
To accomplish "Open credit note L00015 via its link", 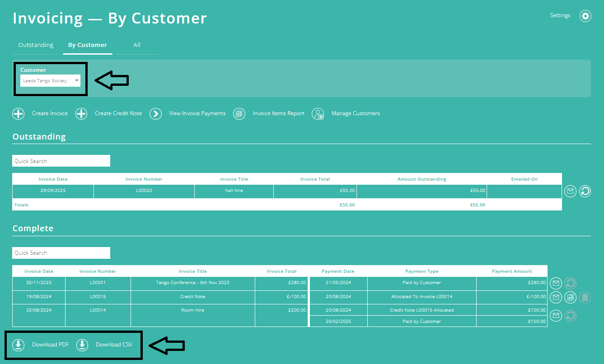I will click(98, 297).
